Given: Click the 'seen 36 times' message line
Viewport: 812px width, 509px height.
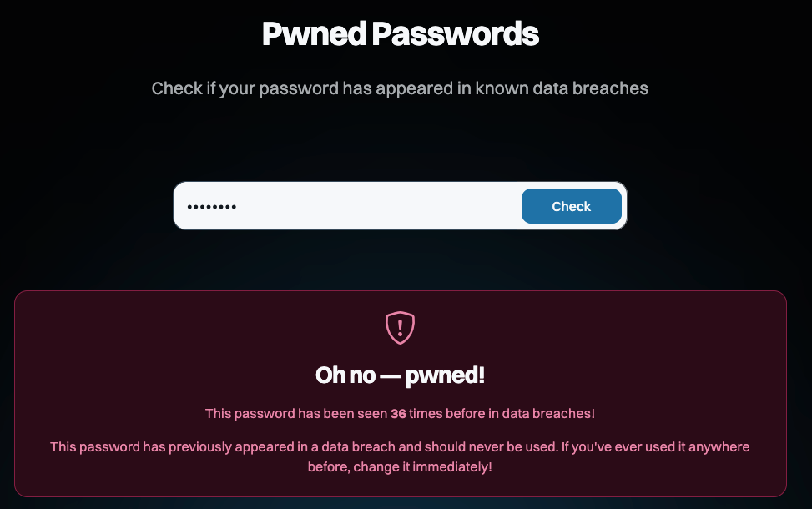Looking at the screenshot, I should (x=398, y=412).
